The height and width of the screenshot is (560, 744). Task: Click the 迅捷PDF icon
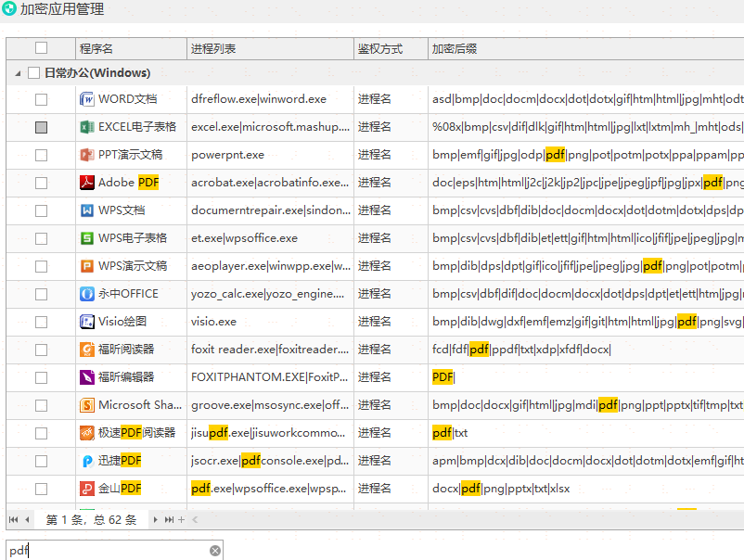pyautogui.click(x=87, y=461)
